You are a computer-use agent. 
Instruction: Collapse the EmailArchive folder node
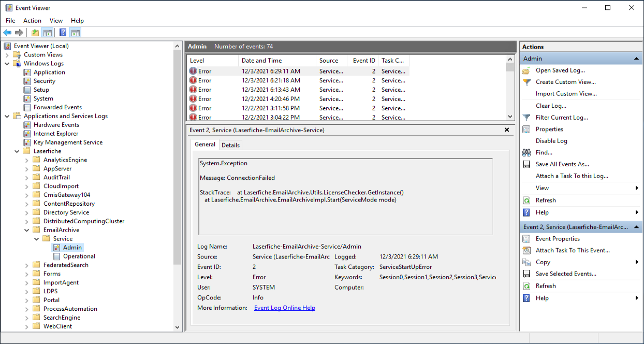27,230
